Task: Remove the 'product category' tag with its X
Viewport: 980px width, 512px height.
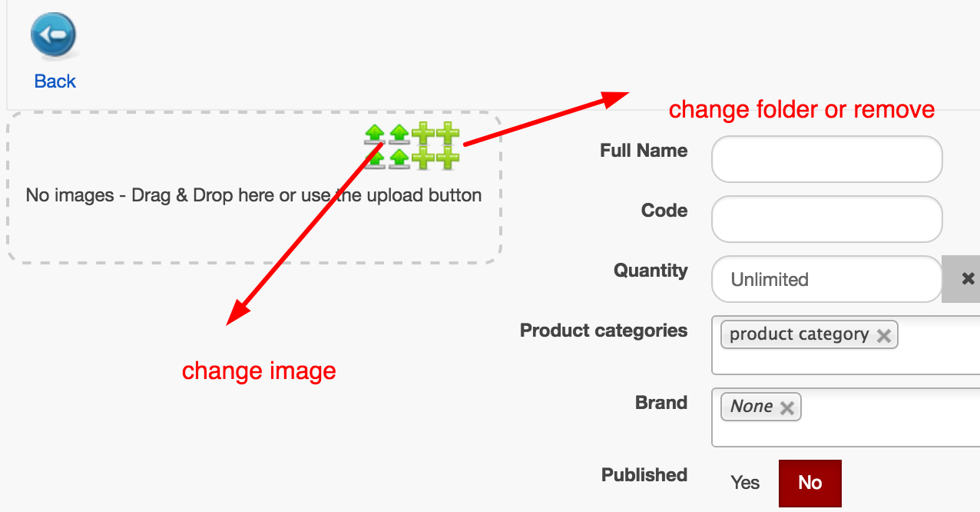Action: point(884,335)
